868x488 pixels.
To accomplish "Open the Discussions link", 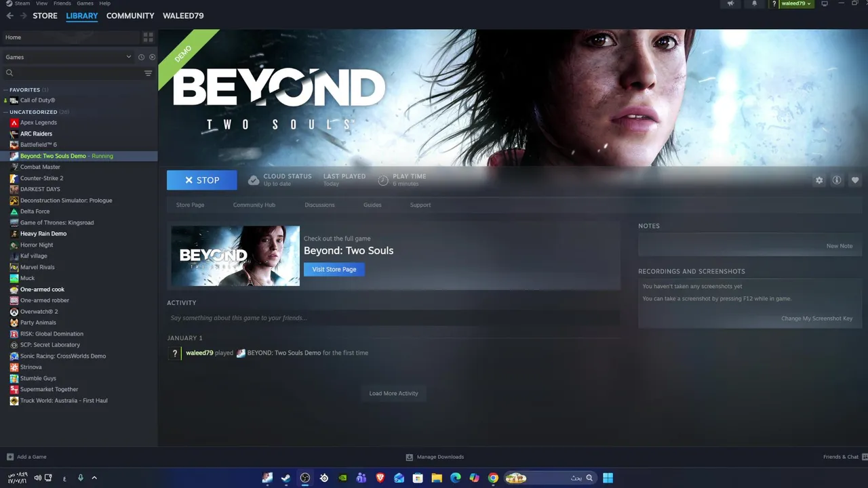I will pyautogui.click(x=319, y=205).
